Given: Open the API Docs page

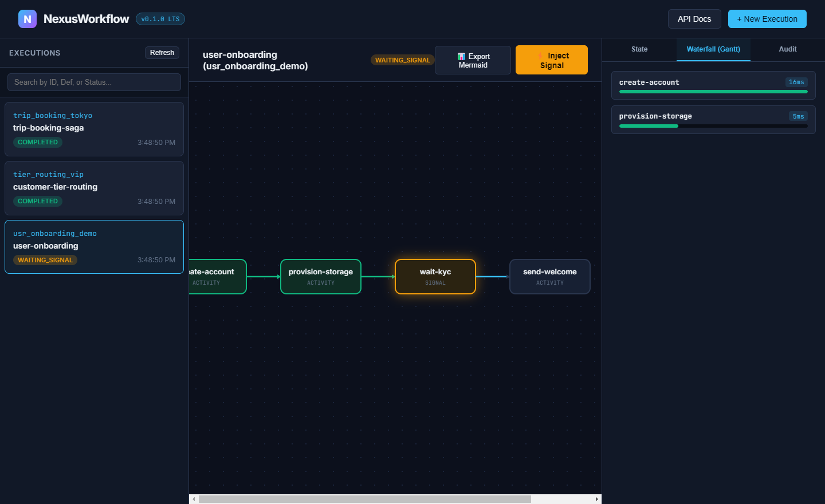Looking at the screenshot, I should pyautogui.click(x=694, y=19).
